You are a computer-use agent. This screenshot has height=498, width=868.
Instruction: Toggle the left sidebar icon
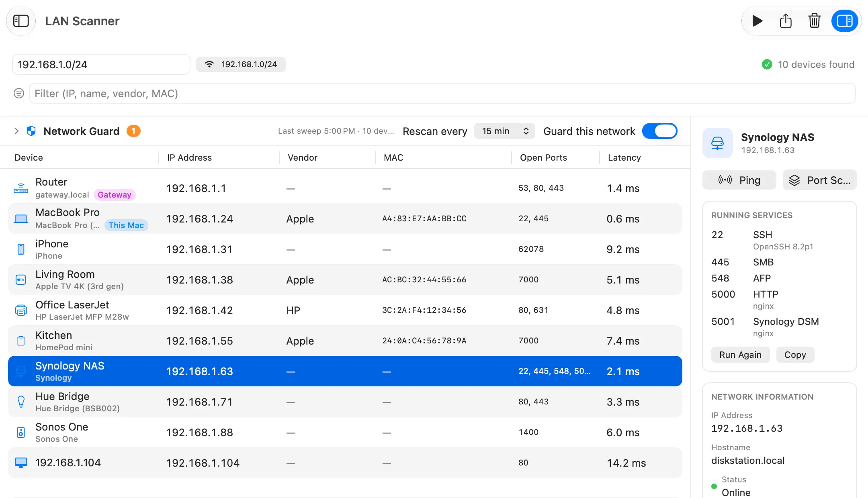tap(21, 21)
